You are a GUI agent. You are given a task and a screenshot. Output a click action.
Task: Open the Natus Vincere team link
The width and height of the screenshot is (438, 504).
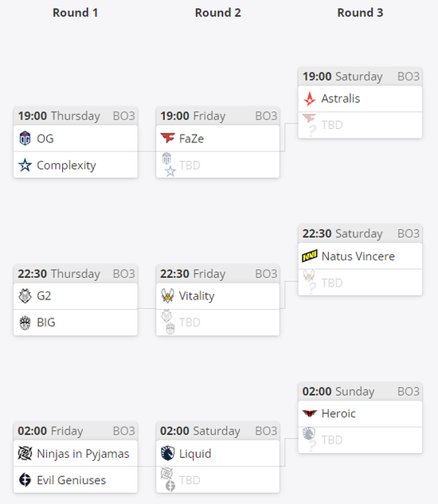click(x=358, y=256)
